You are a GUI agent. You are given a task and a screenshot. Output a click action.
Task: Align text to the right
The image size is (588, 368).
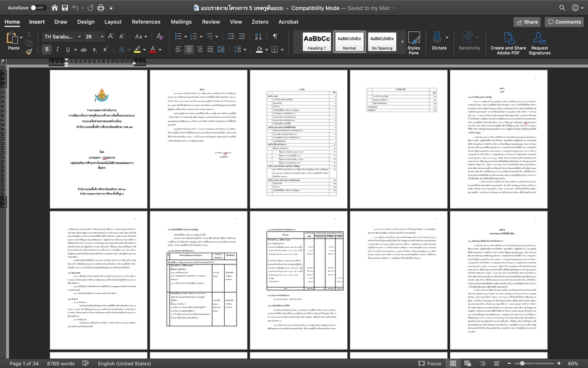coord(200,49)
